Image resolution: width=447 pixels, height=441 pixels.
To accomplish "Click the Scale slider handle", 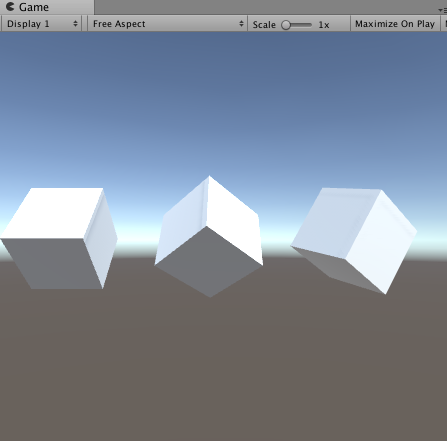I will pyautogui.click(x=286, y=25).
